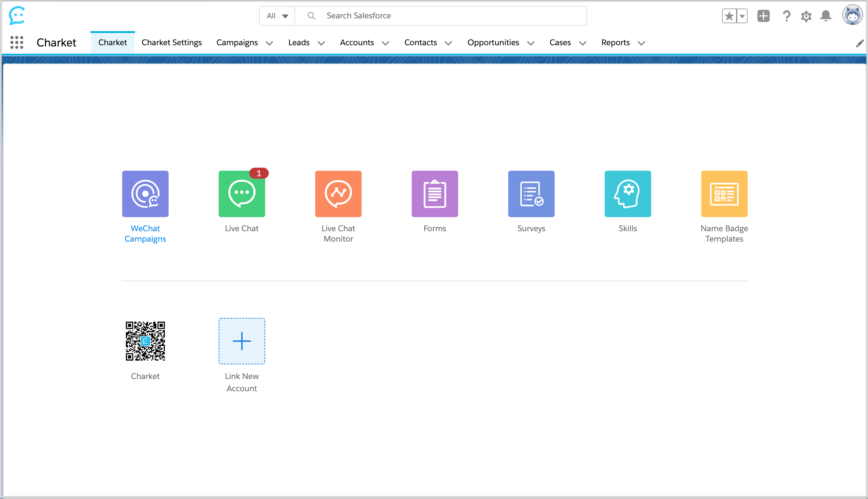Click the Surveys label
The image size is (868, 499).
531,229
